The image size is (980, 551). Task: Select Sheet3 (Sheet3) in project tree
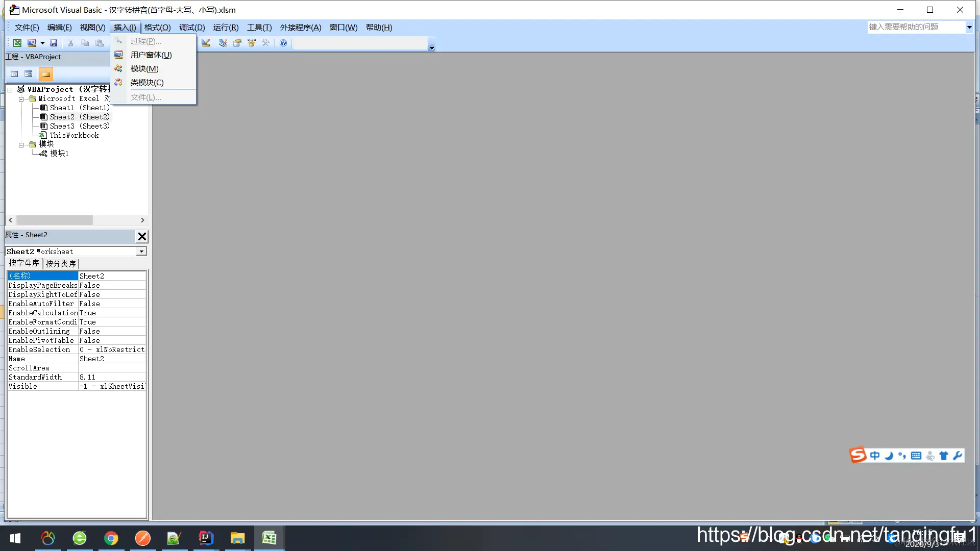pyautogui.click(x=80, y=126)
